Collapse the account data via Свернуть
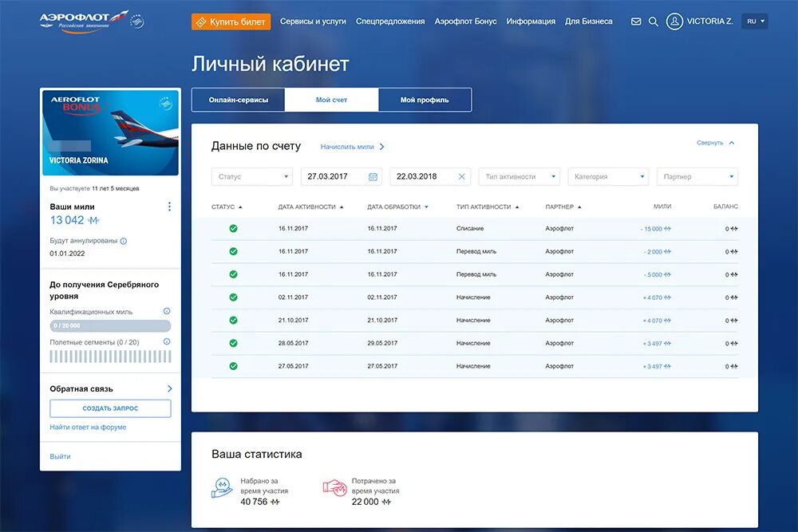The height and width of the screenshot is (532, 798). coord(715,143)
